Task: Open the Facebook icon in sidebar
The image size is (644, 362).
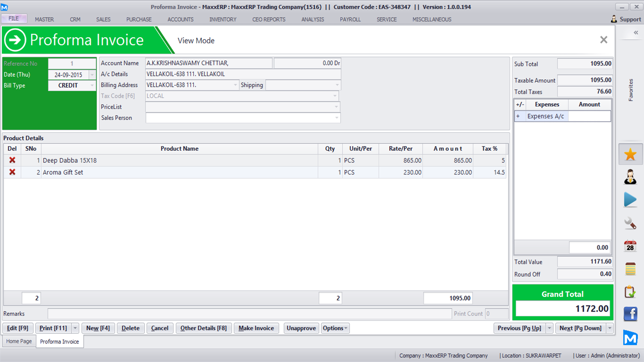Action: click(x=630, y=314)
